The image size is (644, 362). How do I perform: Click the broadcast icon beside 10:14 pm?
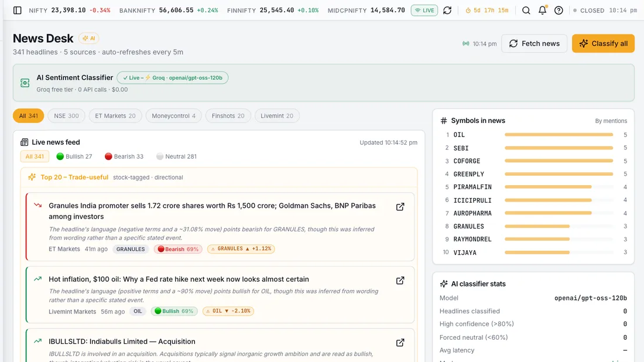click(466, 43)
